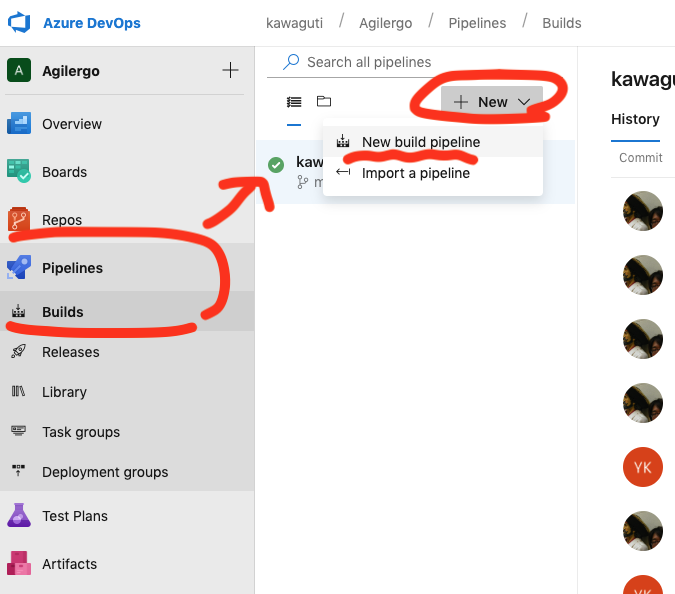
Task: Click the New dropdown button
Action: pyautogui.click(x=492, y=102)
